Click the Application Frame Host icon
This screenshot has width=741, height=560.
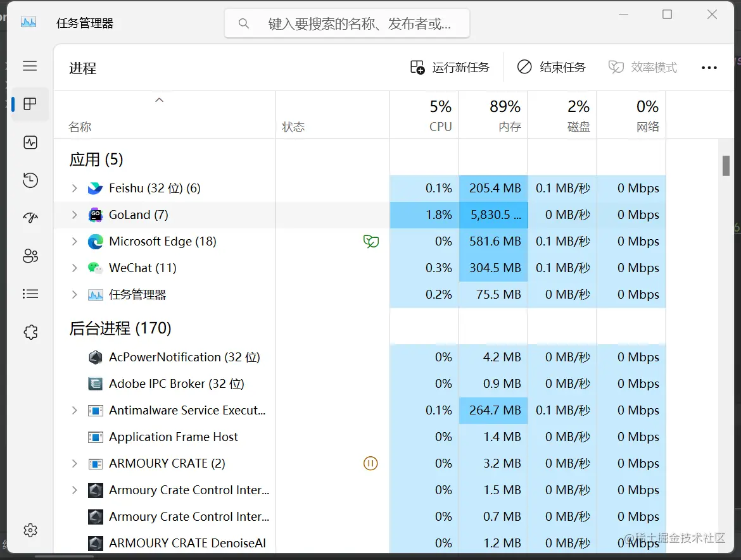click(x=96, y=437)
